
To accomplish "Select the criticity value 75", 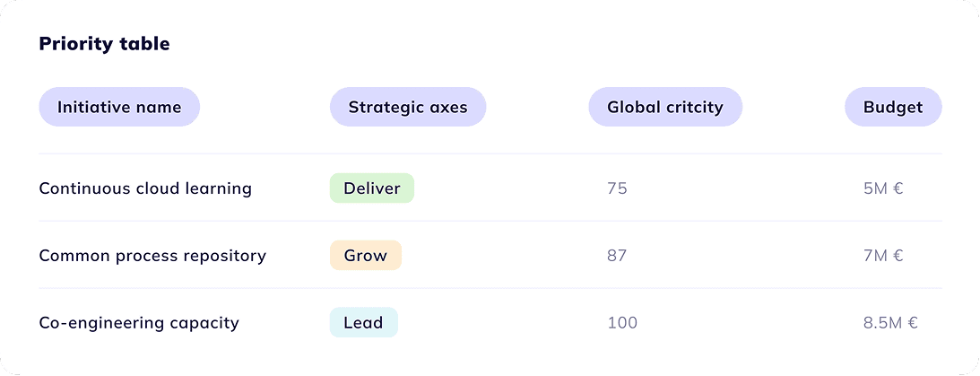I will tap(617, 188).
